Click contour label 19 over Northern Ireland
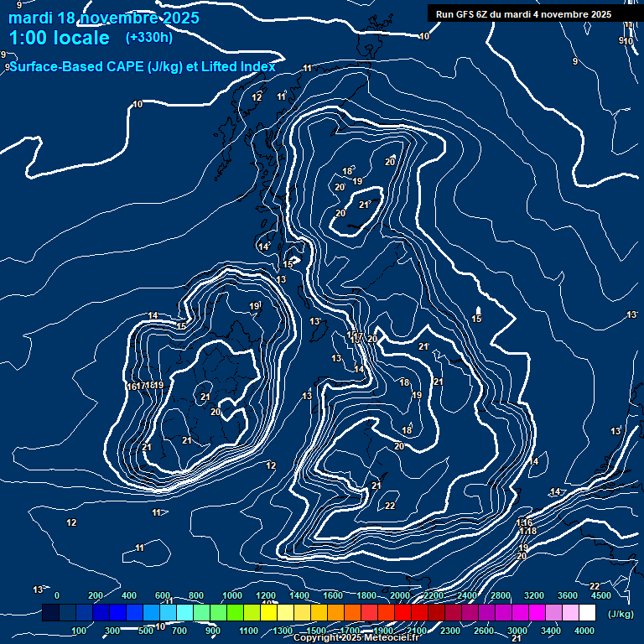644x644 pixels. pyautogui.click(x=254, y=307)
